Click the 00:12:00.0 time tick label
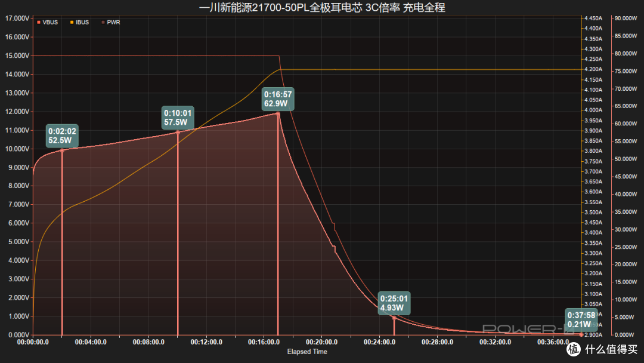This screenshot has width=644, height=363. (206, 342)
